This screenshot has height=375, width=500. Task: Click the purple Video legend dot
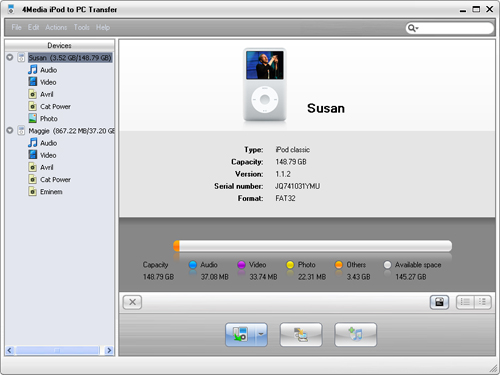click(x=241, y=265)
